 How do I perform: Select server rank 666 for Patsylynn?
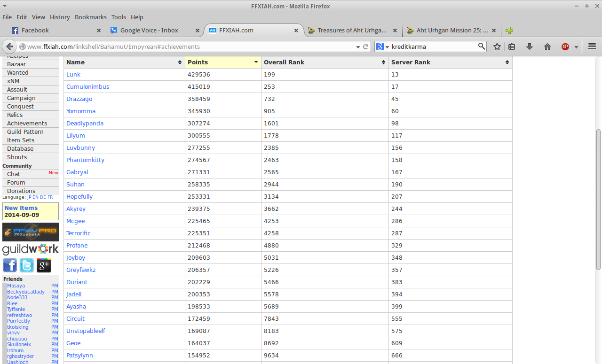pos(397,356)
